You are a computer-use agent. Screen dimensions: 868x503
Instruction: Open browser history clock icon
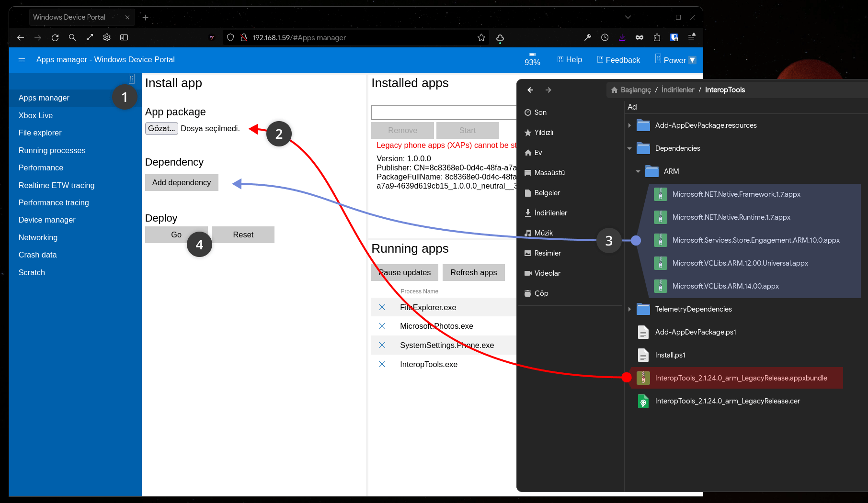pos(605,37)
